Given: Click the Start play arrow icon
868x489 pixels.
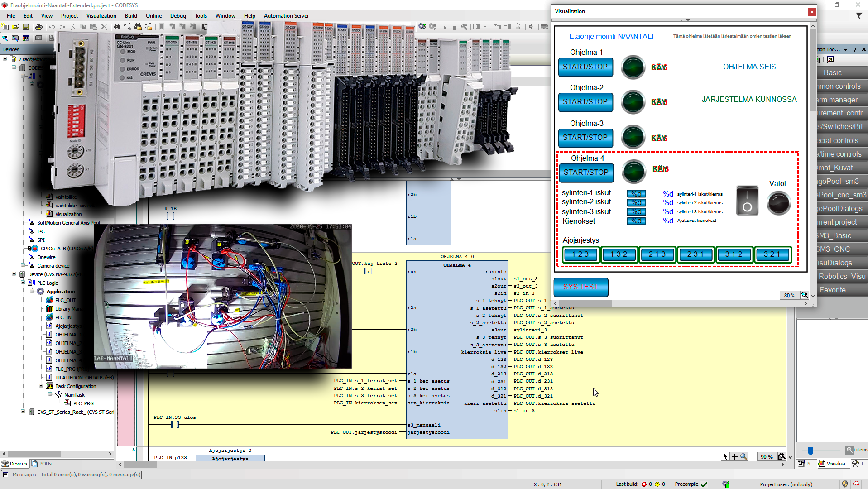Looking at the screenshot, I should [x=445, y=27].
